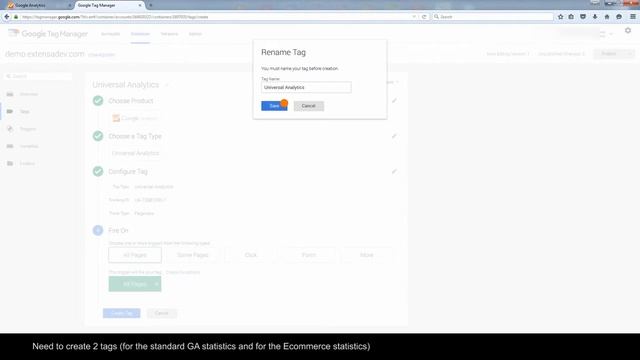Edit the Tag Name input field
The width and height of the screenshot is (640, 360).
click(x=306, y=87)
